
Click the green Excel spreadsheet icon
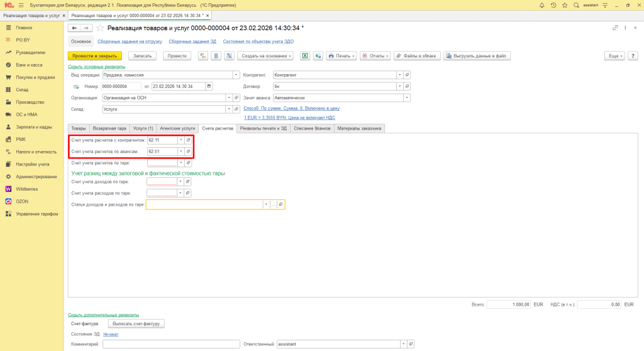[305, 56]
